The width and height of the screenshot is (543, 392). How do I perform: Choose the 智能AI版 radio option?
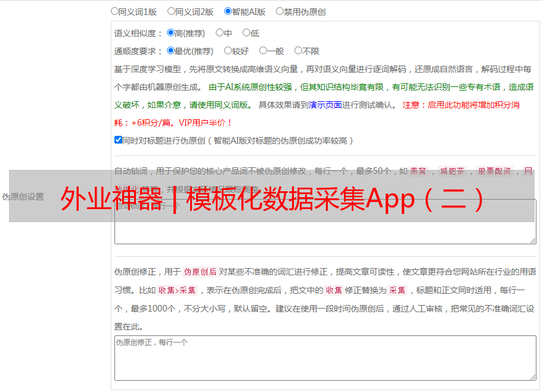(228, 11)
